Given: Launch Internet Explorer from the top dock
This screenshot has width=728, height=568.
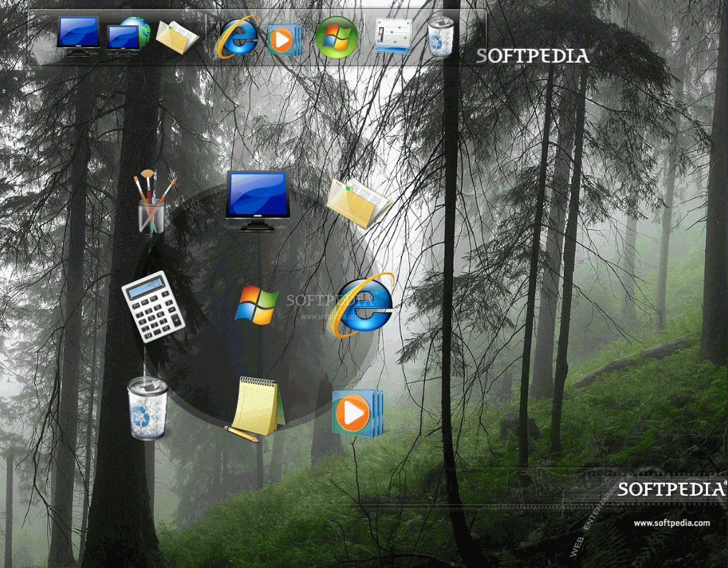Looking at the screenshot, I should point(237,37).
